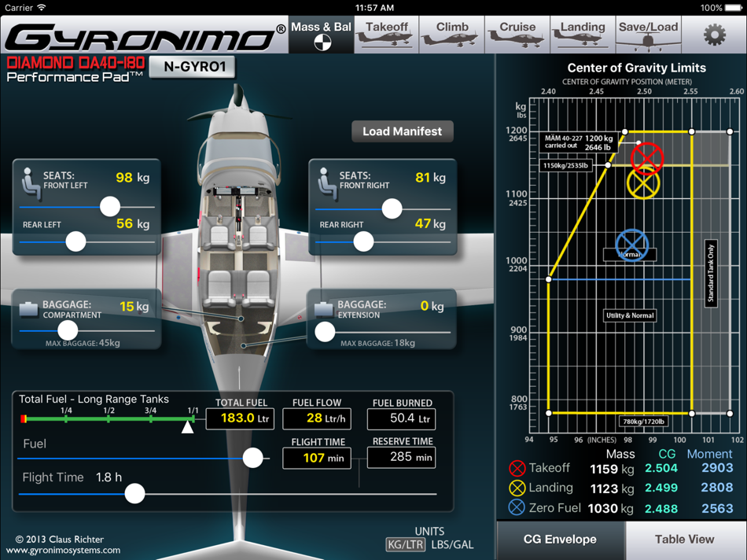Select the Total Fuel 183.0 Ltr field
Image resolution: width=747 pixels, height=560 pixels.
point(240,418)
